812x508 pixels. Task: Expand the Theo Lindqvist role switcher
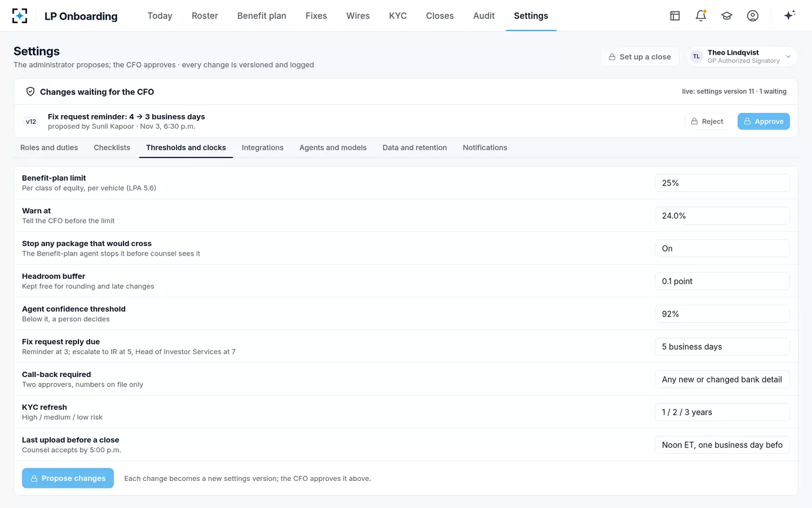743,56
